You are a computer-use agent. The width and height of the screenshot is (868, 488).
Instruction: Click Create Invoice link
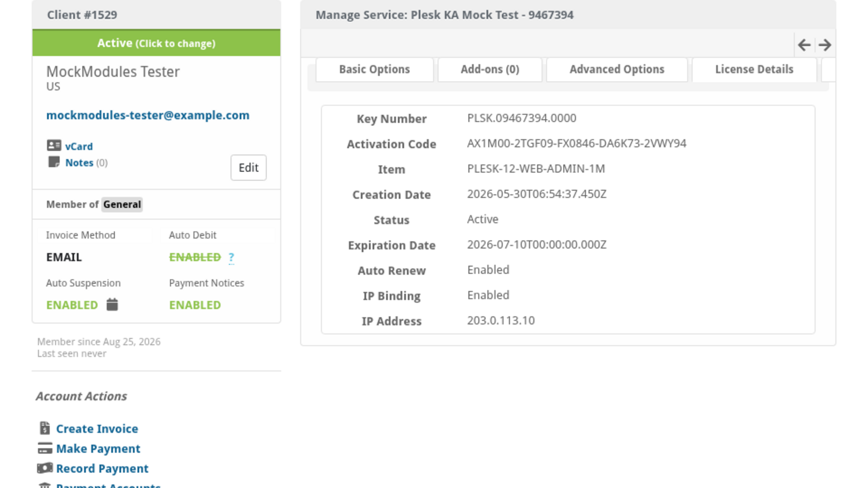97,428
